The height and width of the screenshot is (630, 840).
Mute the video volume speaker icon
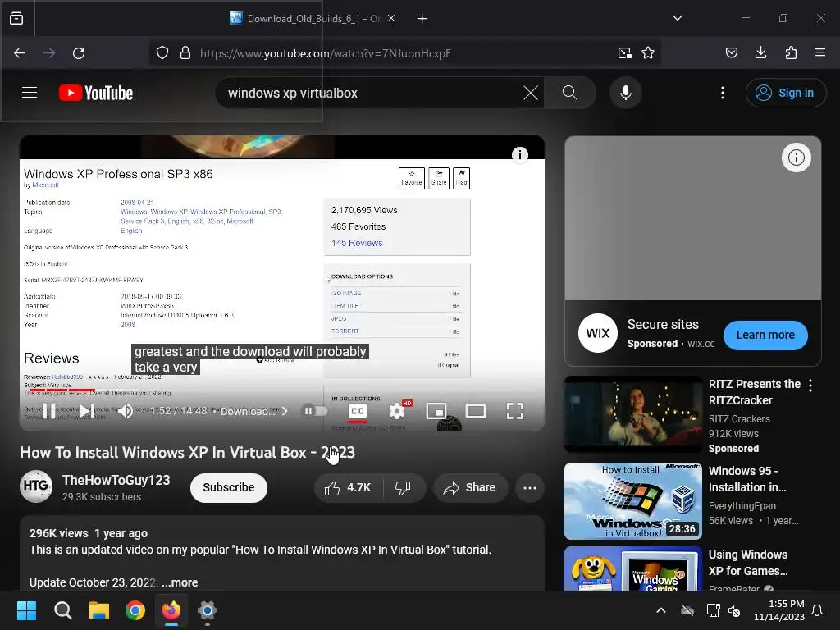click(x=126, y=411)
